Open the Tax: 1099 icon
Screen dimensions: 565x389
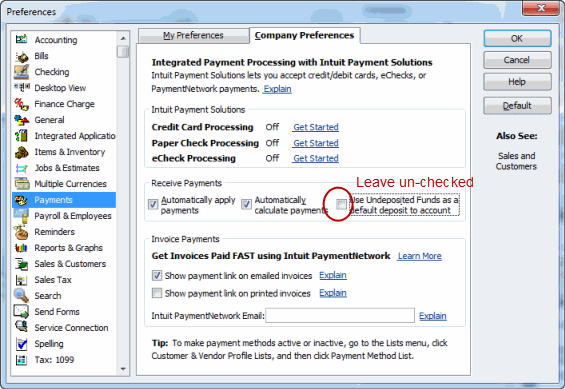point(22,359)
